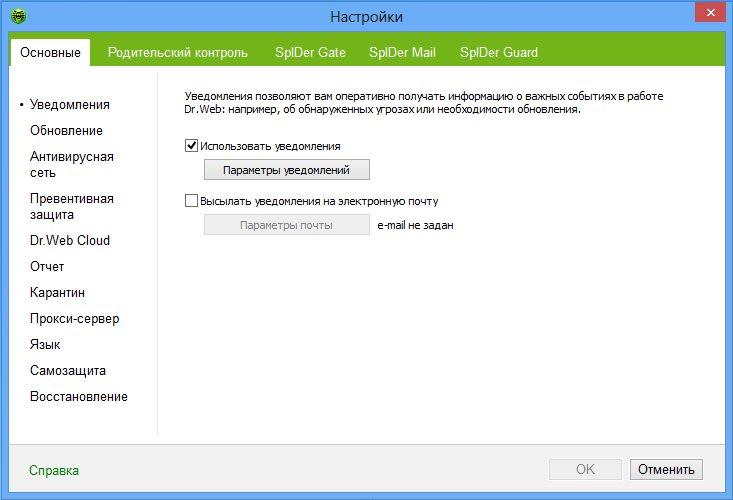Select Восстановление in the sidebar
This screenshot has width=733, height=500.
(79, 397)
